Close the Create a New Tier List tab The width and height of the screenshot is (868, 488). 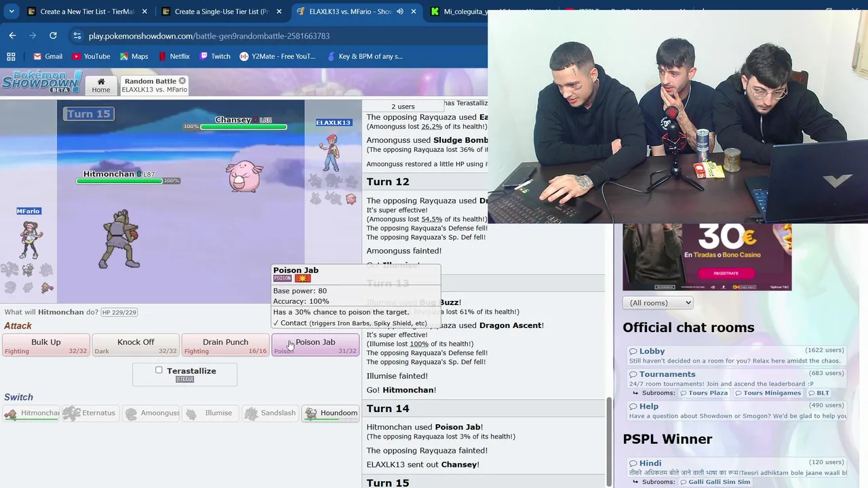(x=144, y=12)
